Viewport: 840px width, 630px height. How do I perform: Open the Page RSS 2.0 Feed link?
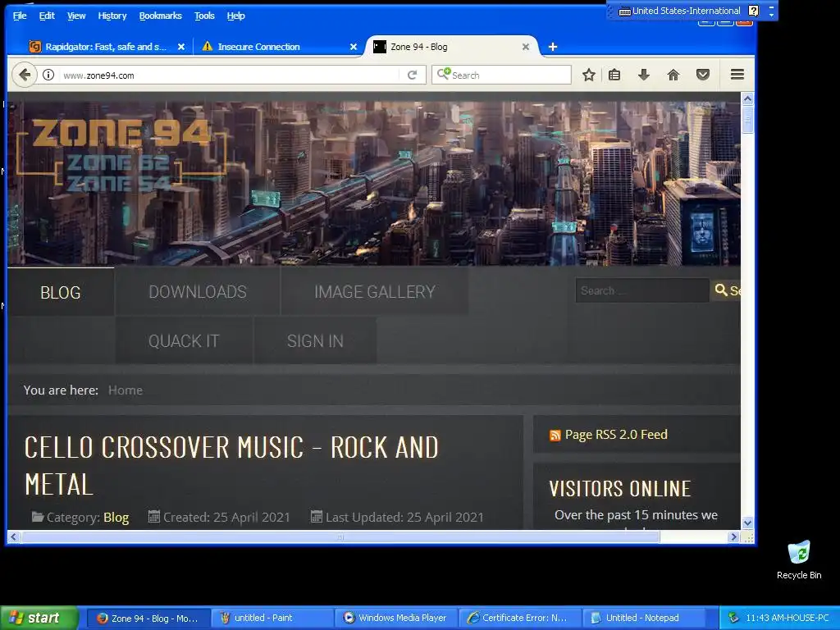[x=616, y=435]
